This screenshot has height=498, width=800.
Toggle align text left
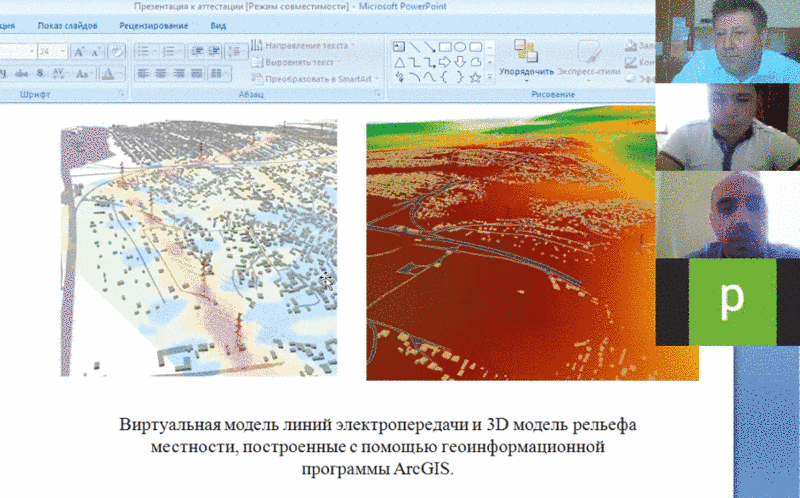tap(142, 73)
